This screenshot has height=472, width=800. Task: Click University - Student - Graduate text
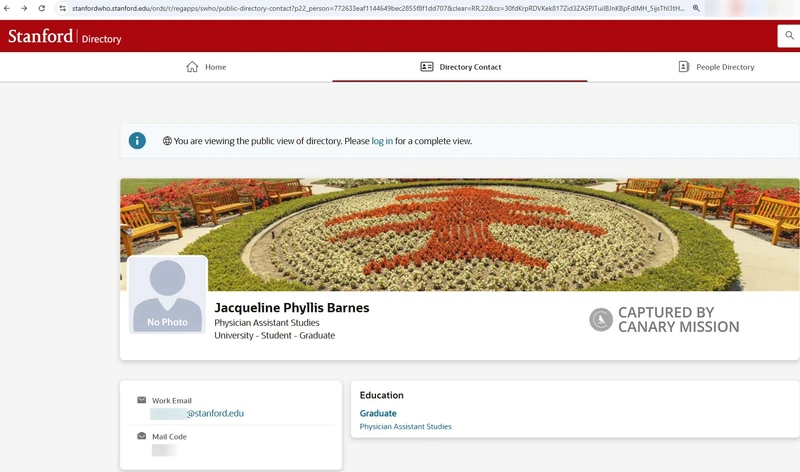tap(274, 335)
